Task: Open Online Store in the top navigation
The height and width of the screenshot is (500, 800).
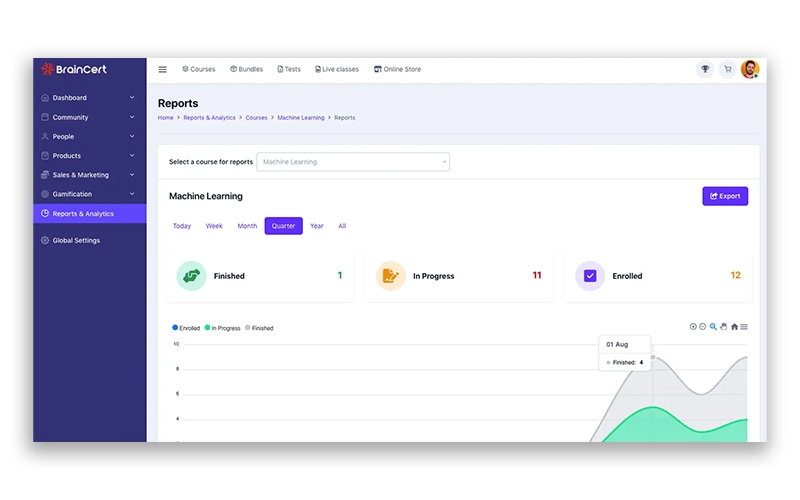Action: point(397,69)
